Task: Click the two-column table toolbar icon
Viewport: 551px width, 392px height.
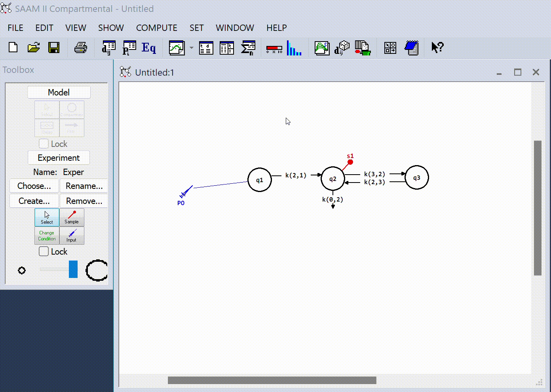Action: click(x=227, y=48)
